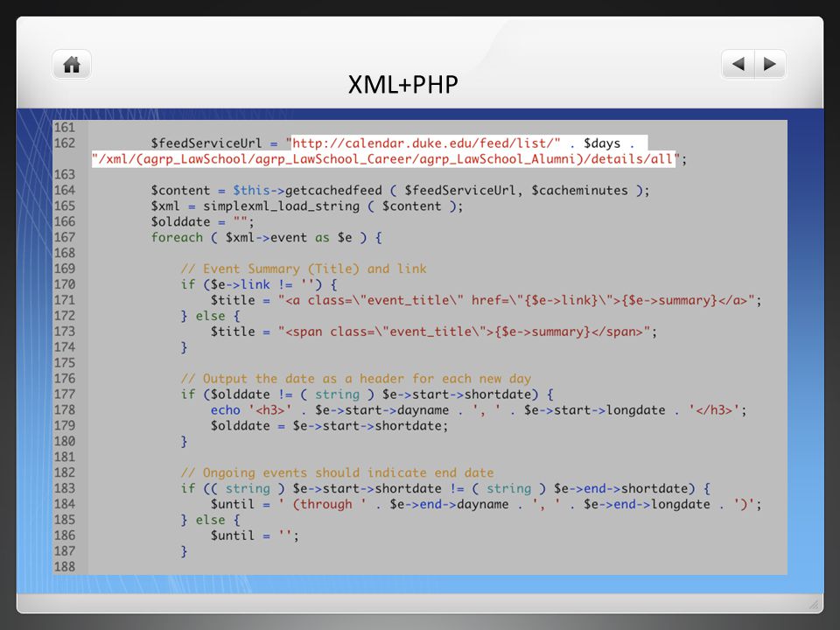This screenshot has width=840, height=630.
Task: Go to the previous slide arrow
Action: coord(738,64)
